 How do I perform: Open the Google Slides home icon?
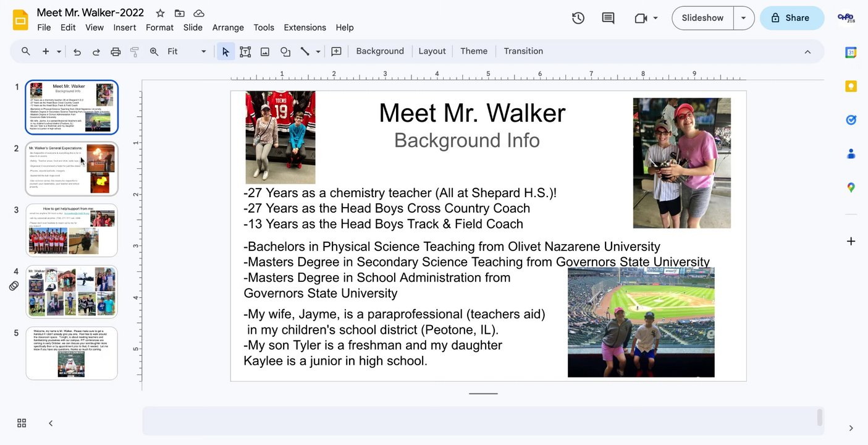20,20
